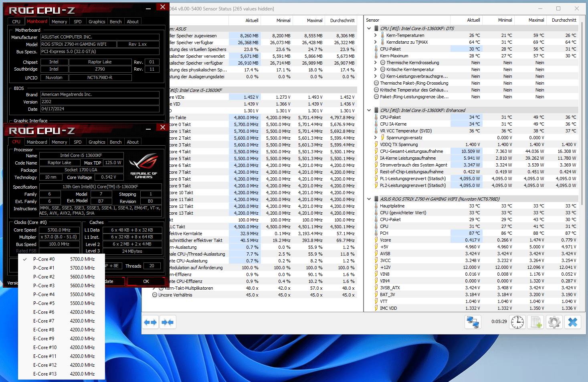The image size is (588, 382).
Task: Click the collapse-layout inward arrows icon
Action: (168, 322)
